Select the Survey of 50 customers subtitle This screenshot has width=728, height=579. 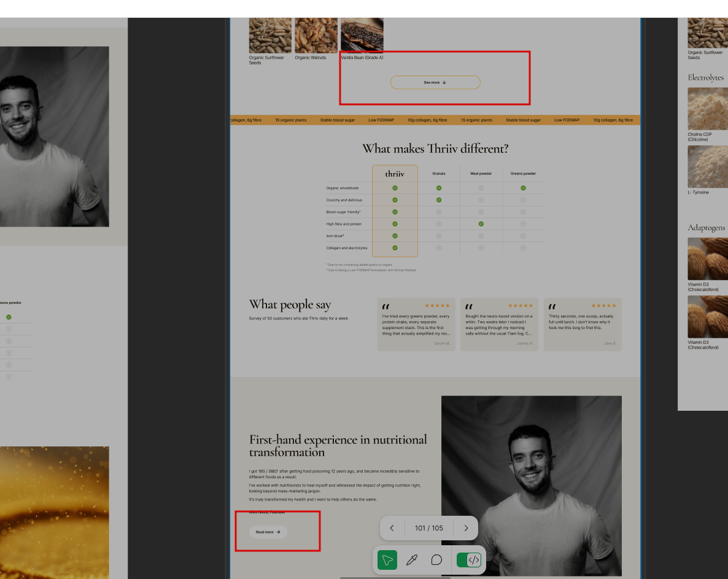(298, 319)
